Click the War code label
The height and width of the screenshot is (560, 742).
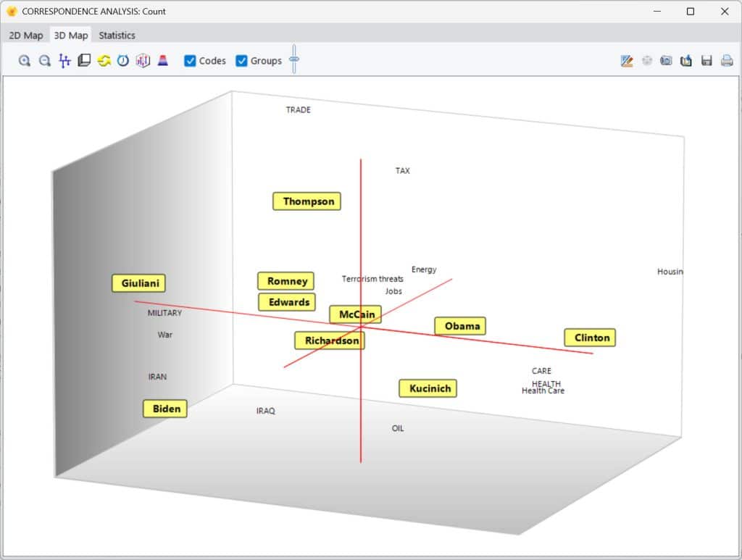[x=164, y=335]
